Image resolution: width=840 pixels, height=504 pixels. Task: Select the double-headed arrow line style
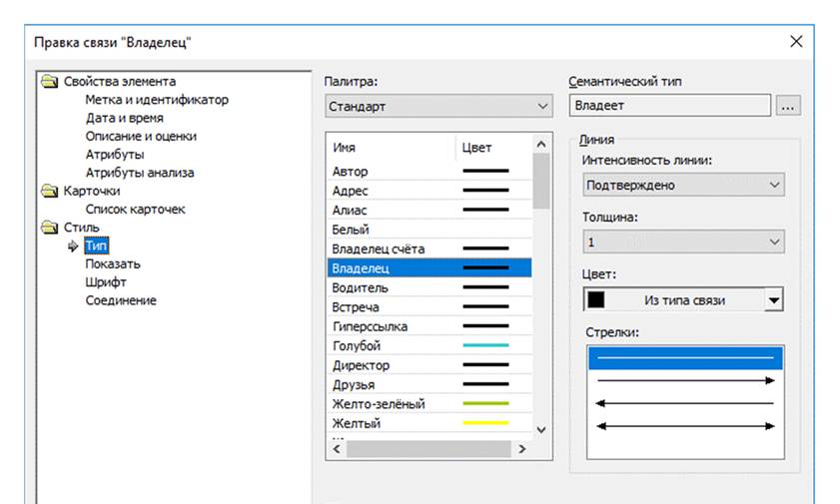tap(685, 426)
